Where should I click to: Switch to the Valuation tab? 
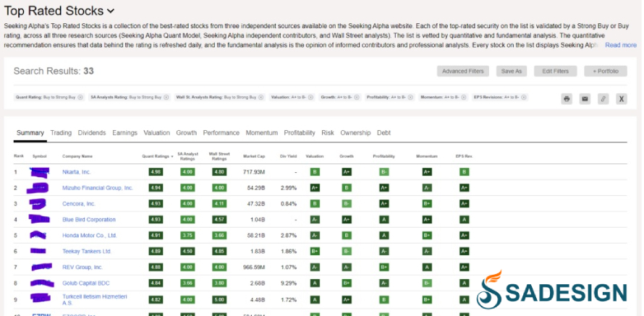(156, 133)
